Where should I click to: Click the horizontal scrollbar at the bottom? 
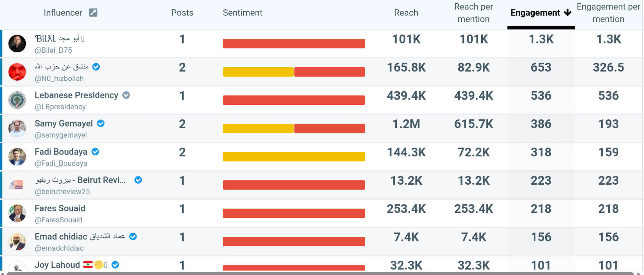(320, 273)
